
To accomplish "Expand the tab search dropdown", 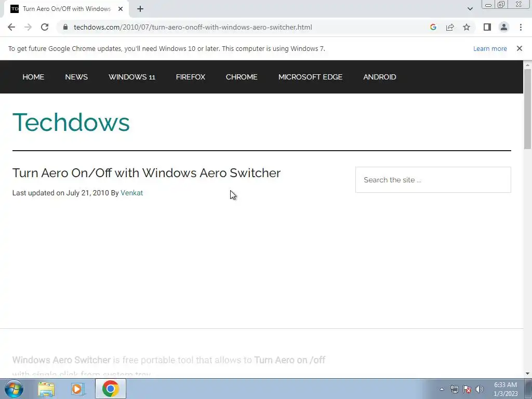I will [470, 9].
